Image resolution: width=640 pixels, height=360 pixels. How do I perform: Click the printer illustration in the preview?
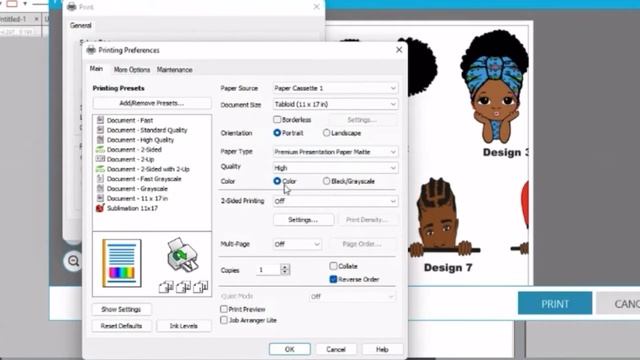[x=182, y=255]
